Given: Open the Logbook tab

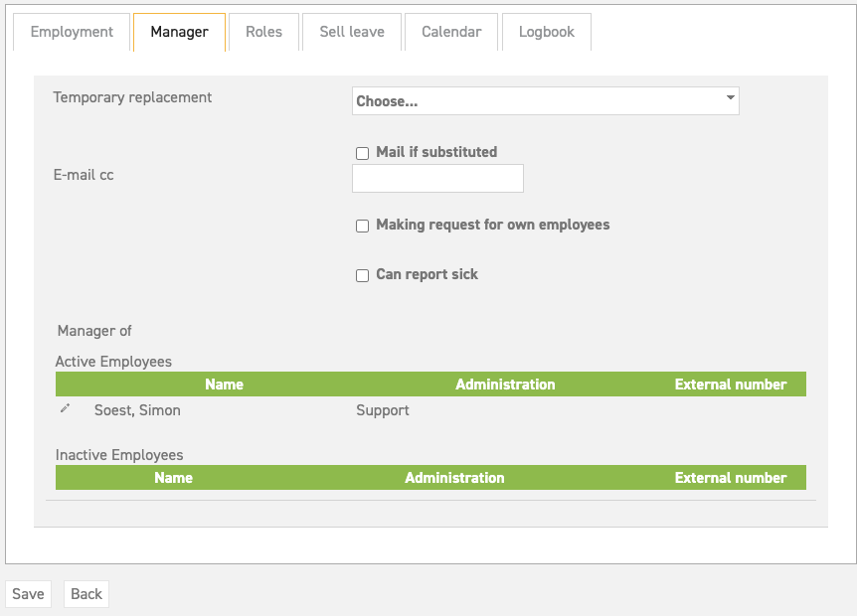Looking at the screenshot, I should coord(546,31).
